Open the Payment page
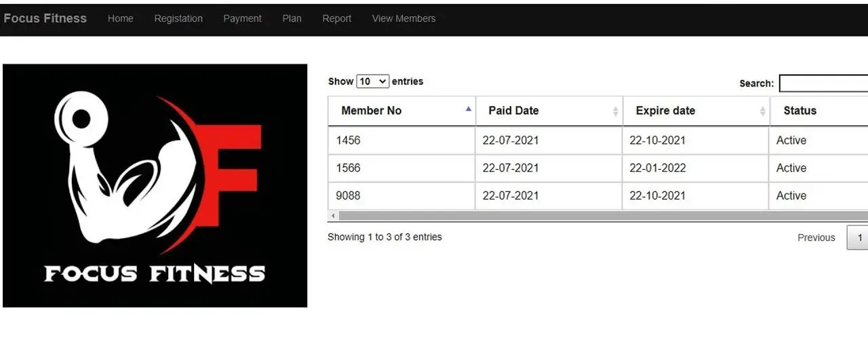The width and height of the screenshot is (868, 340). coord(242,18)
